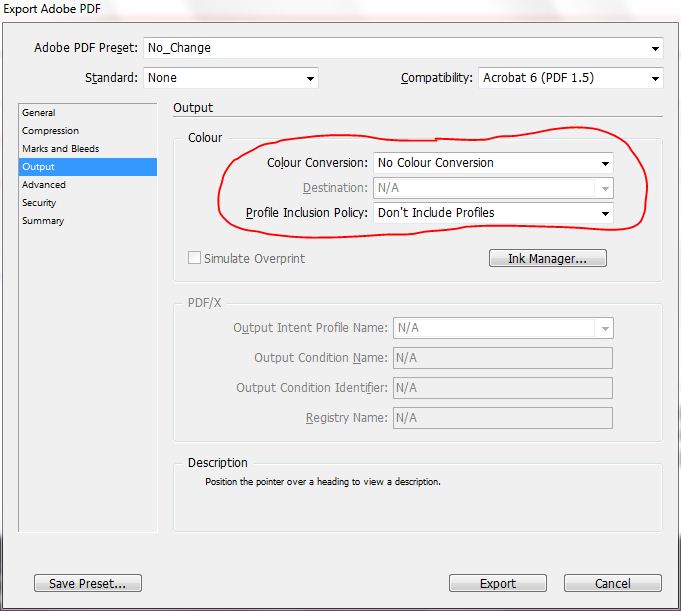
Task: Click the Colour group heading
Action: tap(205, 138)
